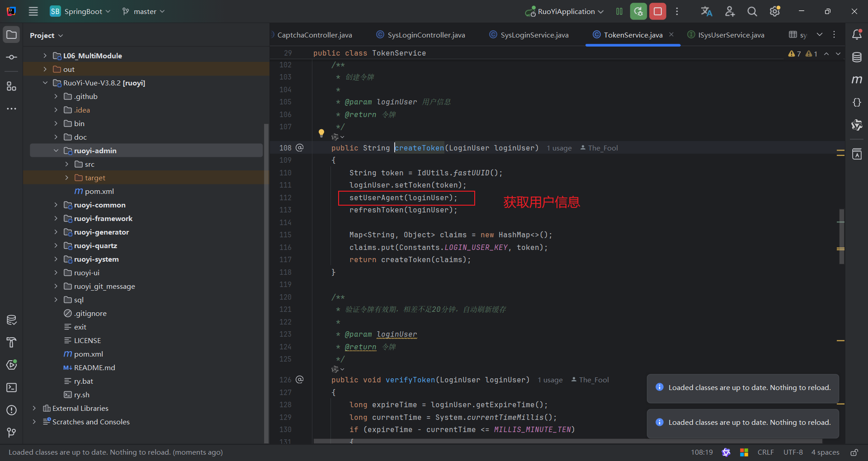Click the editor horizontal scrollbar
This screenshot has height=461, width=868.
(568, 441)
